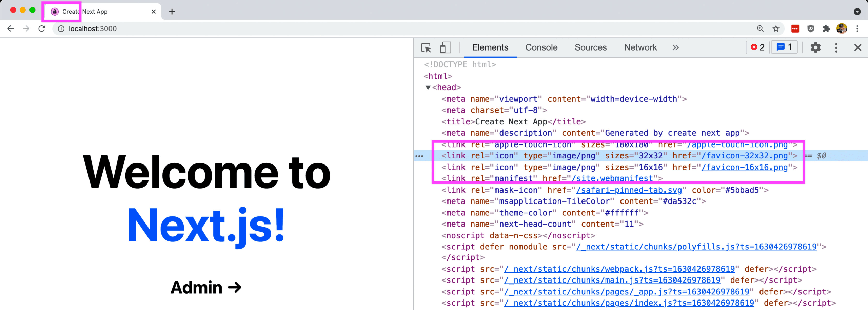Select the html element node

click(x=438, y=76)
